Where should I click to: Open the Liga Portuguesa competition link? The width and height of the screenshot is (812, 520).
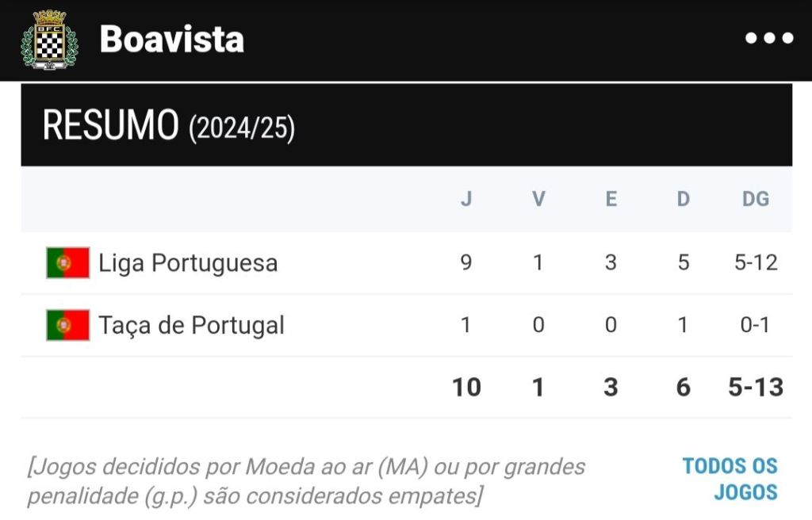[x=188, y=263]
